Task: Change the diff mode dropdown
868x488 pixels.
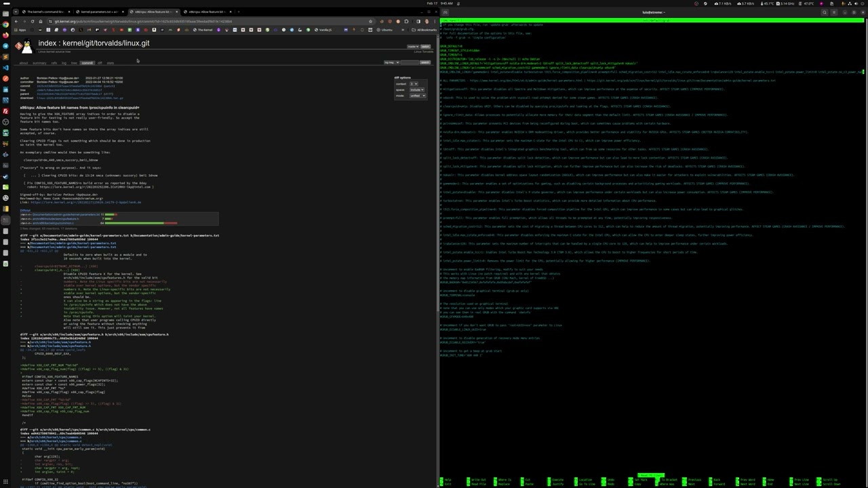Action: (x=418, y=96)
